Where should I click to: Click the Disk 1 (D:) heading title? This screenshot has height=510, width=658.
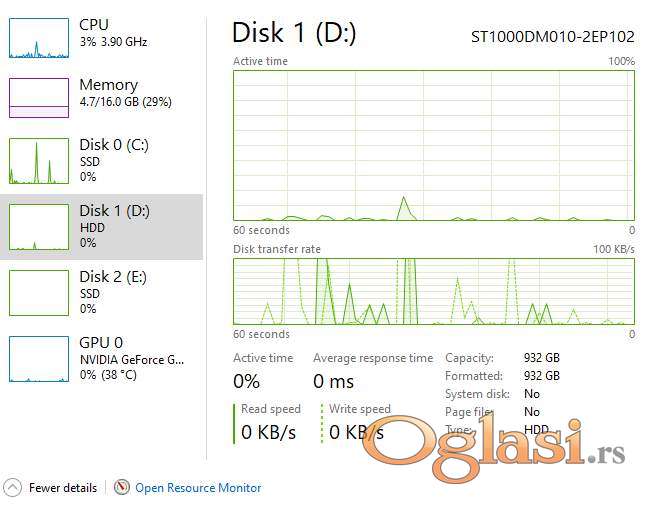tap(293, 33)
